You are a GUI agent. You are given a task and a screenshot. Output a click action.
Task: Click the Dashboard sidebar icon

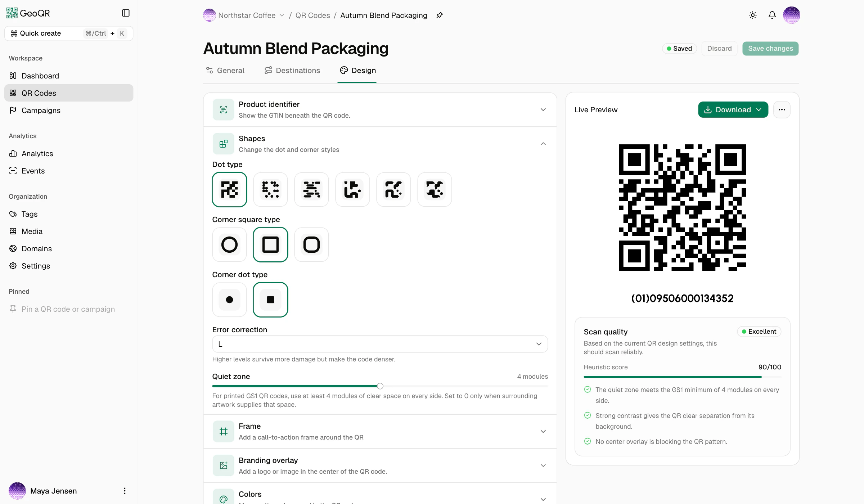13,76
